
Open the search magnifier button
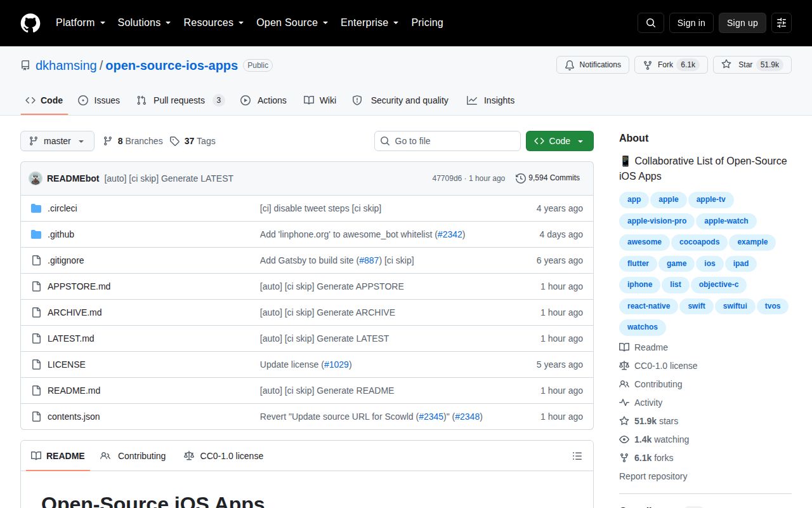click(651, 23)
